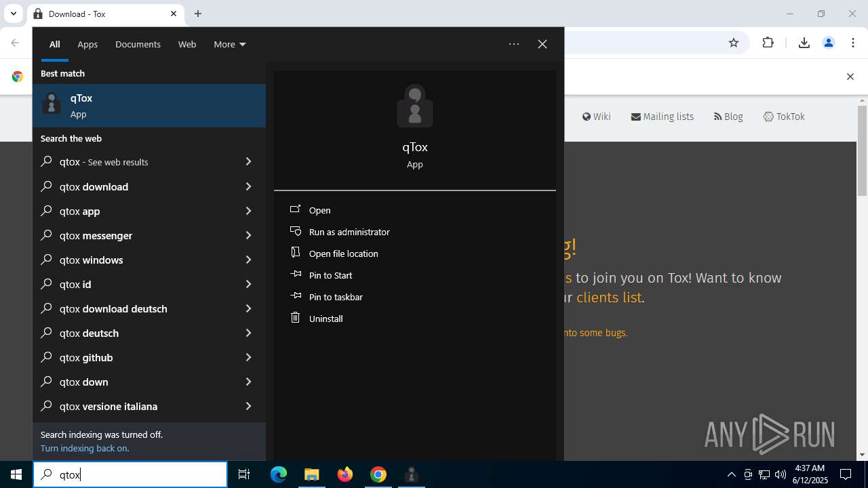868x488 pixels.
Task: Expand 'qtox id' suggestion arrow
Action: point(248,284)
